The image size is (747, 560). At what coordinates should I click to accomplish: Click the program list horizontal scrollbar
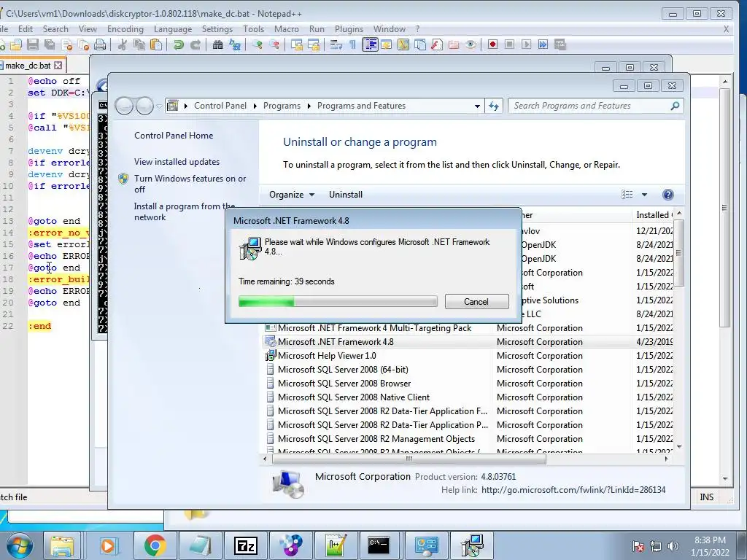409,459
